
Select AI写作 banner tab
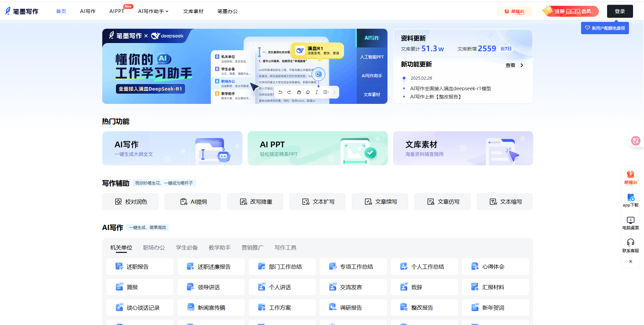(x=372, y=38)
